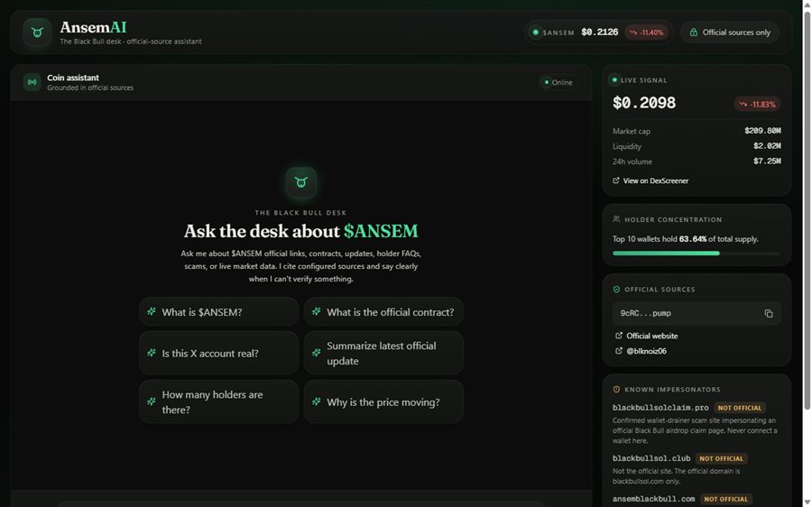Ask 'Why is the price moving?'
Viewport: 812px width, 507px height.
(x=383, y=401)
